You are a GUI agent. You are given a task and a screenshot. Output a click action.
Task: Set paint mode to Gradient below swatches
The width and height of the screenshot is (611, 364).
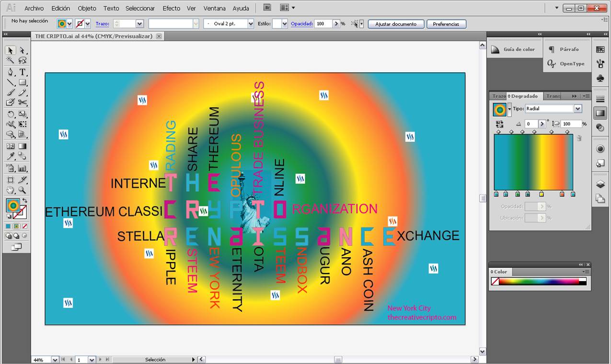[x=16, y=226]
